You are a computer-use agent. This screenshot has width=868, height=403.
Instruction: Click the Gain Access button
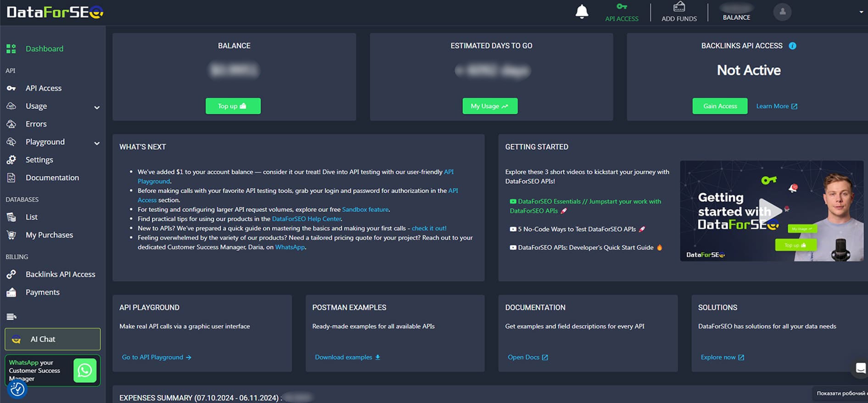pyautogui.click(x=720, y=106)
